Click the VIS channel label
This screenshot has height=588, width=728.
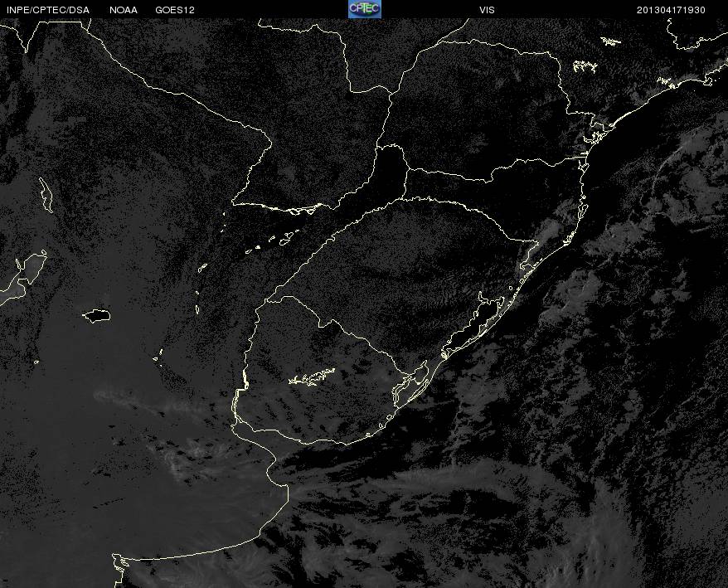487,10
